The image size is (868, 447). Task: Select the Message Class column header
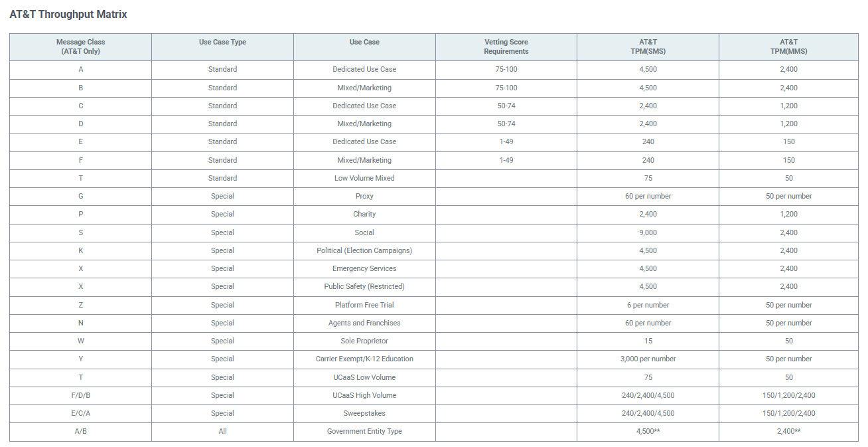point(80,46)
